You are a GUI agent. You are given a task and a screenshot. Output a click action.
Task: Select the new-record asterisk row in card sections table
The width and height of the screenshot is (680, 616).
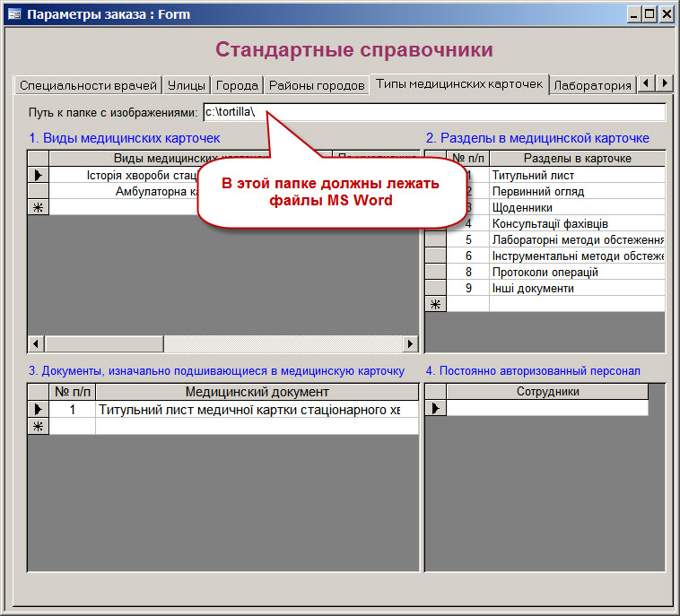coord(435,305)
